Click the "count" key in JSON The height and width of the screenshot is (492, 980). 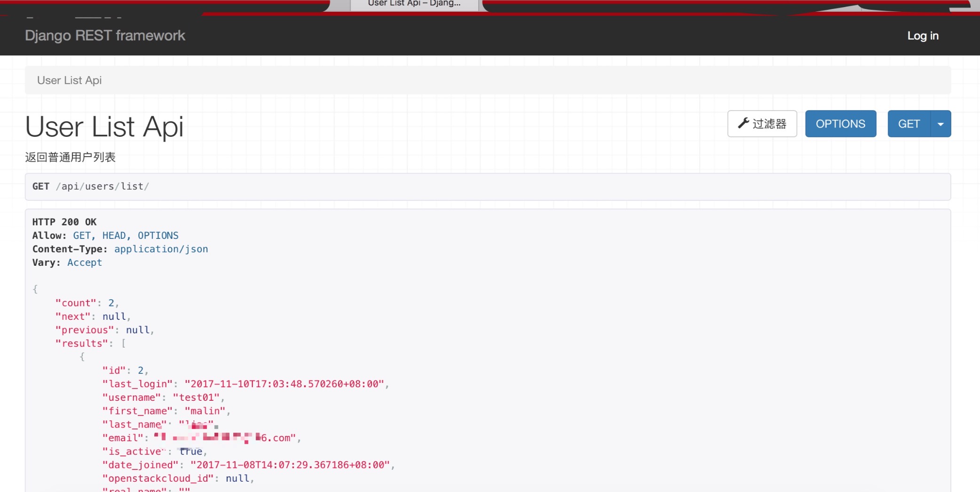click(x=76, y=303)
